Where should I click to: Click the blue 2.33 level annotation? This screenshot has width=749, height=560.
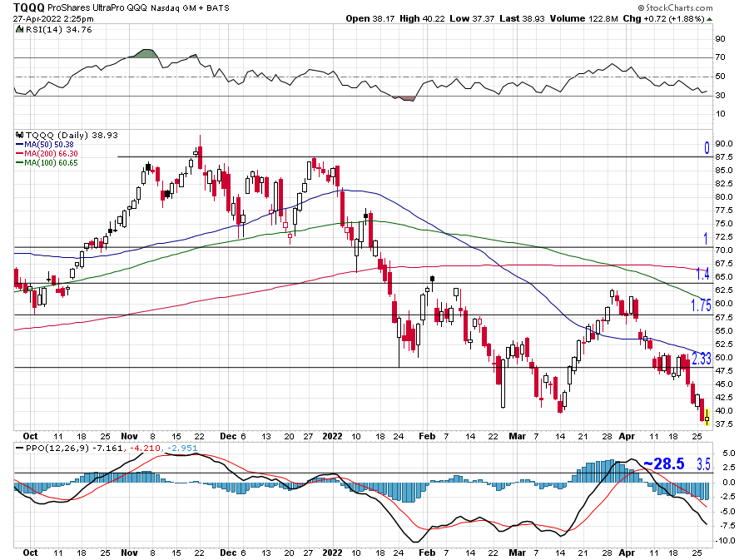click(702, 358)
